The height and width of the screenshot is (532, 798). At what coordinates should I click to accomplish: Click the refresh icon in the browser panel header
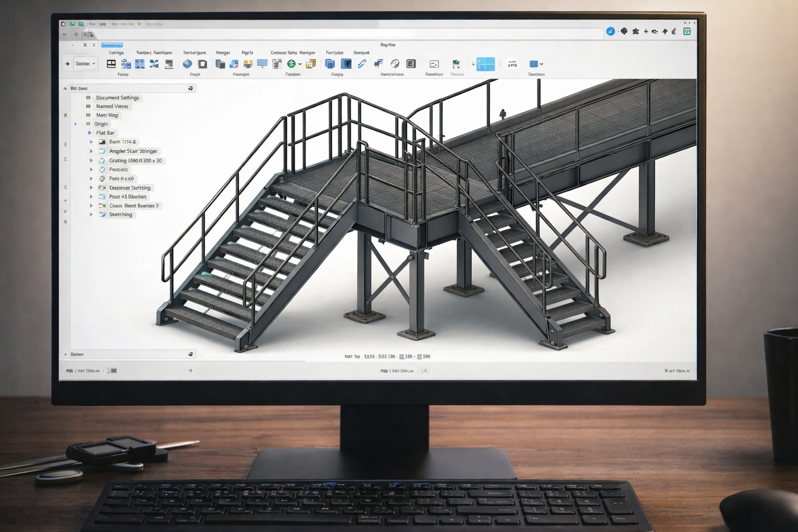coord(191,88)
